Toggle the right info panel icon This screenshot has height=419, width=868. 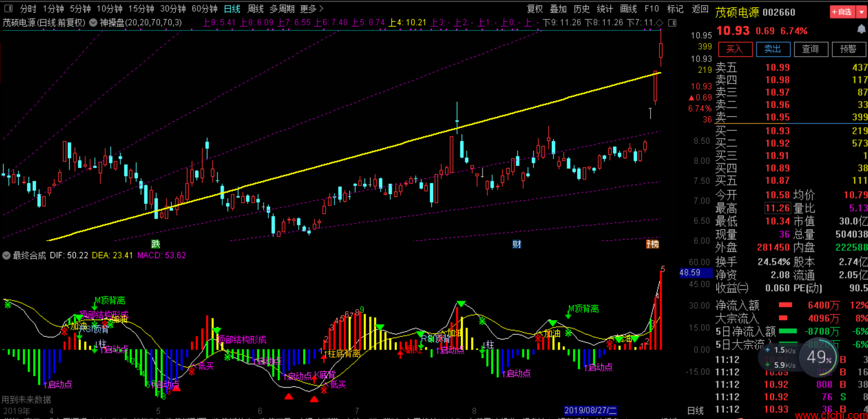[x=672, y=23]
